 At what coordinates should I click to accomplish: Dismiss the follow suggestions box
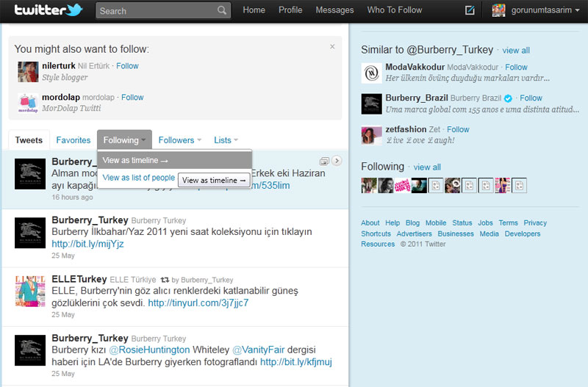point(332,46)
